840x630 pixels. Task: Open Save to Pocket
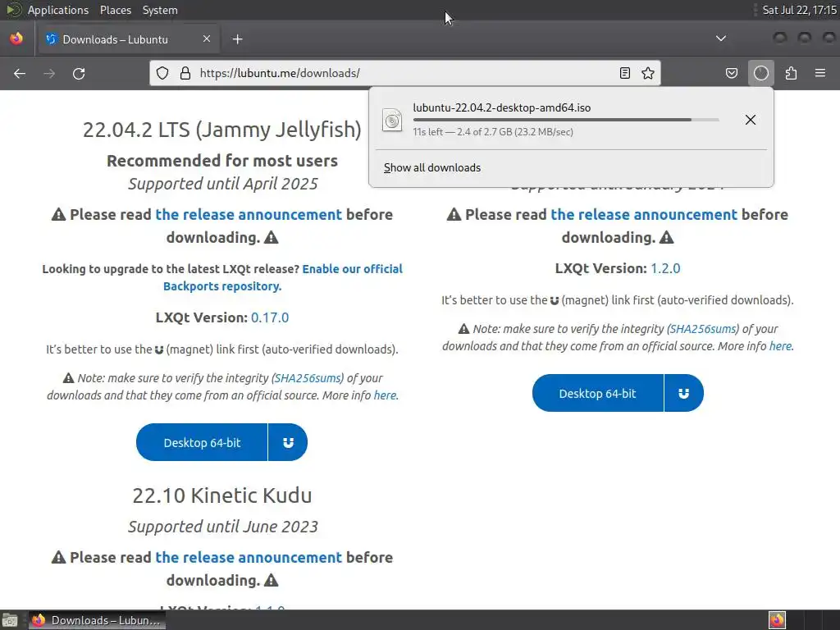point(731,73)
